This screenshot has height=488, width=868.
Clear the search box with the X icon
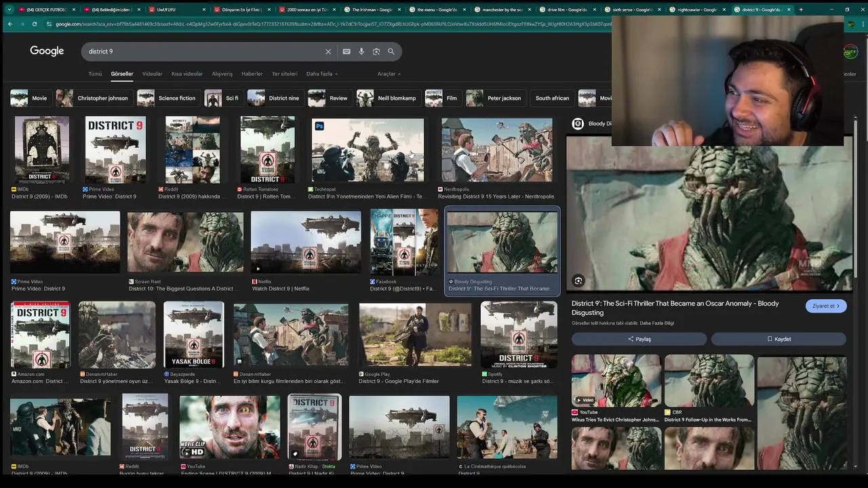(x=328, y=52)
